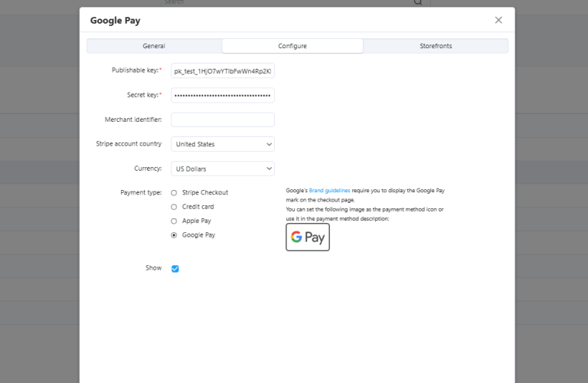Focus the Secret key field
The height and width of the screenshot is (383, 588).
pyautogui.click(x=223, y=95)
